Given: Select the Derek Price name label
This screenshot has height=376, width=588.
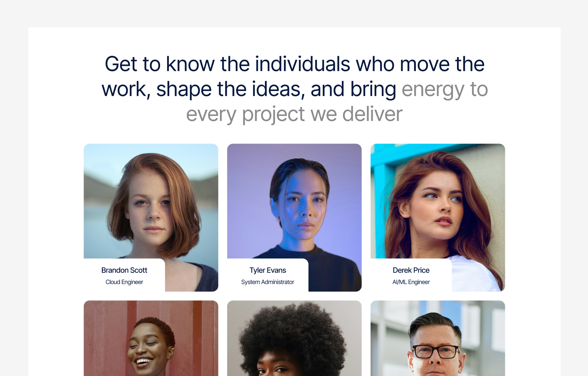Looking at the screenshot, I should click(411, 270).
